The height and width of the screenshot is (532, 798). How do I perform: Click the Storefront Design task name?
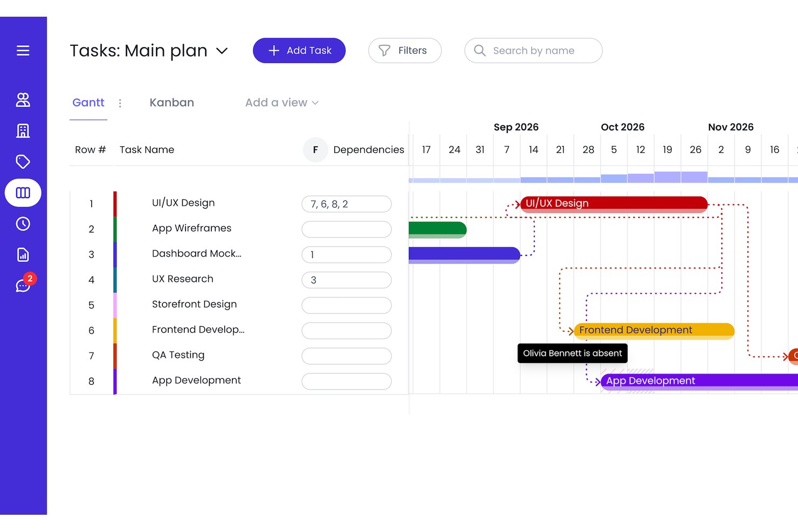pos(194,305)
